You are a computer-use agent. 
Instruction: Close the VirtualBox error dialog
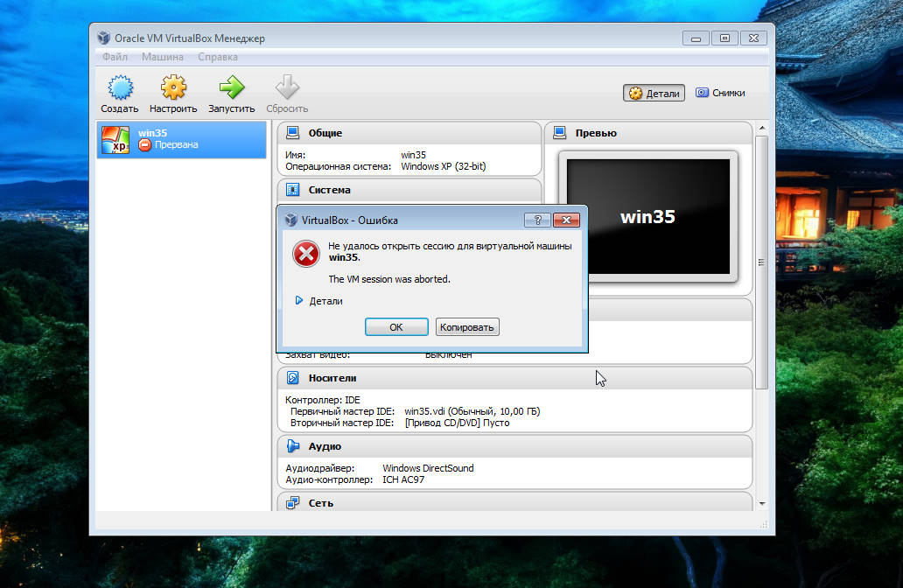click(x=566, y=220)
